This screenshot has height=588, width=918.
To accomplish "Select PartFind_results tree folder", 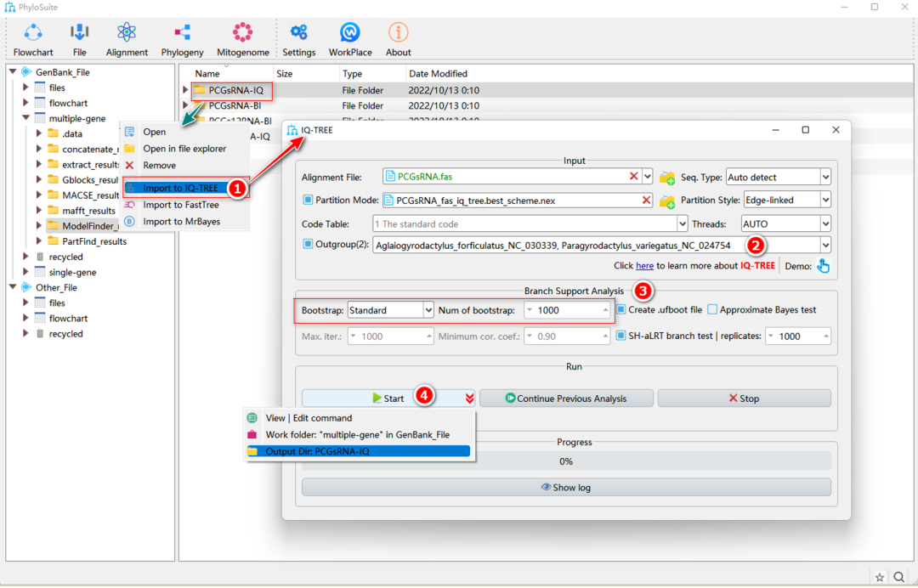I will (x=88, y=241).
